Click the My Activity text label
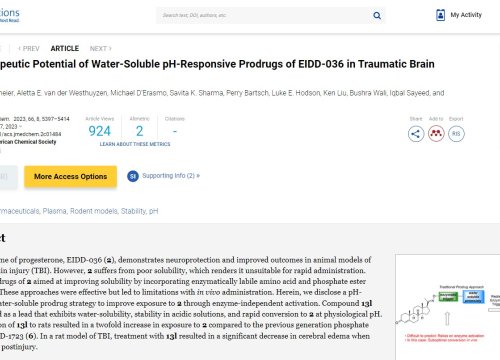The image size is (500, 360). pyautogui.click(x=466, y=15)
